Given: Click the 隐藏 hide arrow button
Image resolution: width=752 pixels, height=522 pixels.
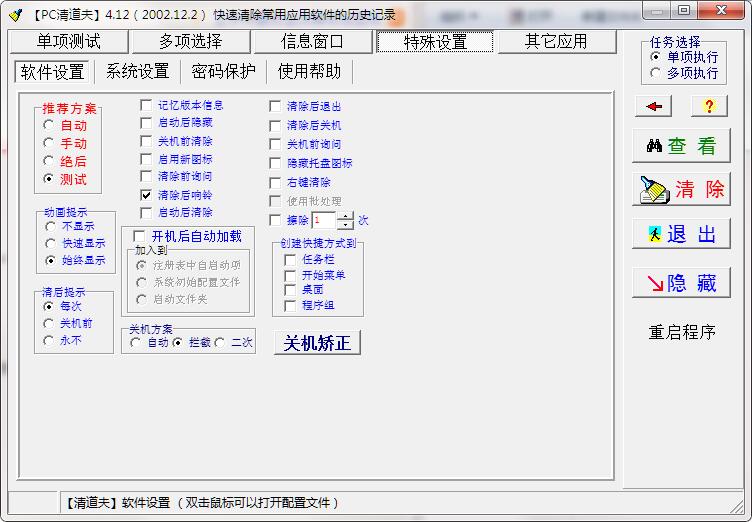Looking at the screenshot, I should (x=681, y=283).
